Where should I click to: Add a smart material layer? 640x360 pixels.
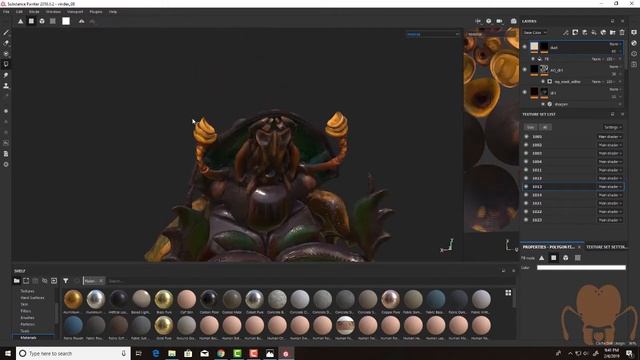[603, 32]
